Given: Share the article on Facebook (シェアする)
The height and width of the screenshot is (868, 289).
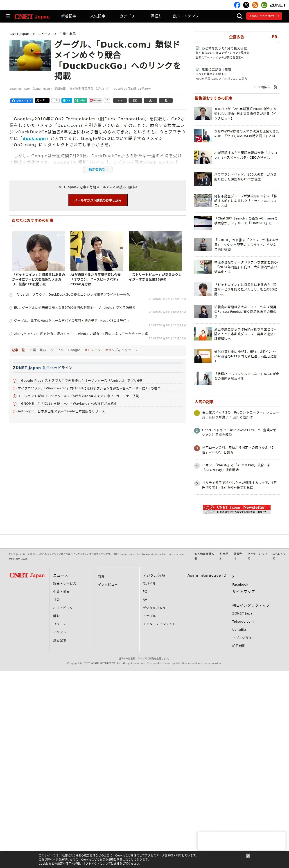Looking at the screenshot, I should (22, 101).
